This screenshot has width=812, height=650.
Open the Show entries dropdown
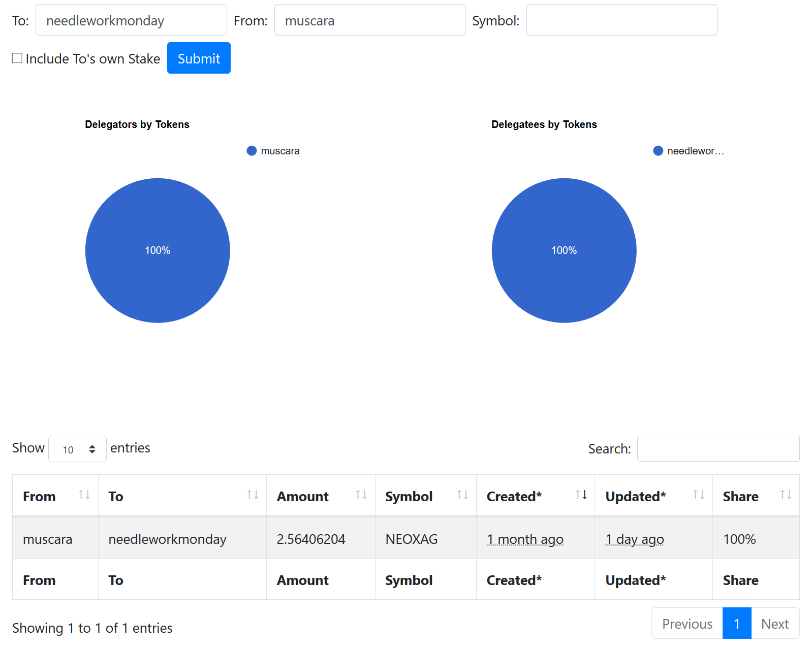tap(77, 449)
